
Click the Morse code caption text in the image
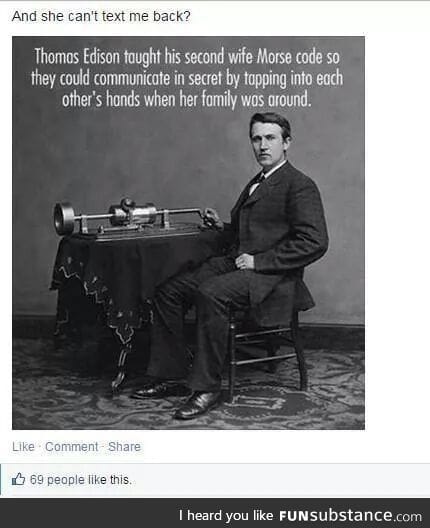click(x=187, y=78)
